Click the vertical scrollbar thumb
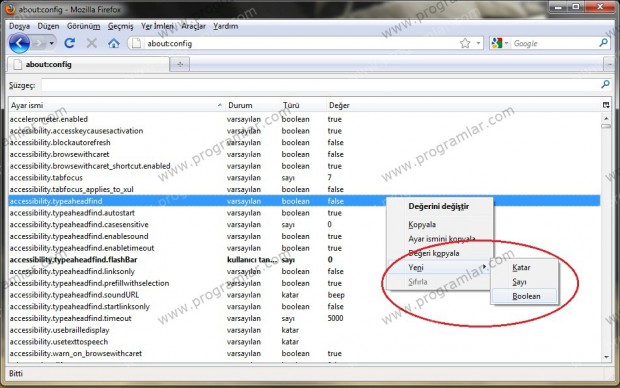 (x=606, y=126)
